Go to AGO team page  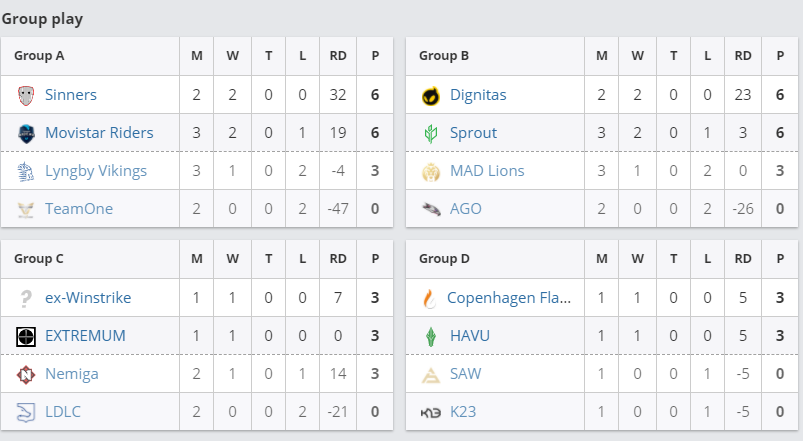pyautogui.click(x=465, y=209)
